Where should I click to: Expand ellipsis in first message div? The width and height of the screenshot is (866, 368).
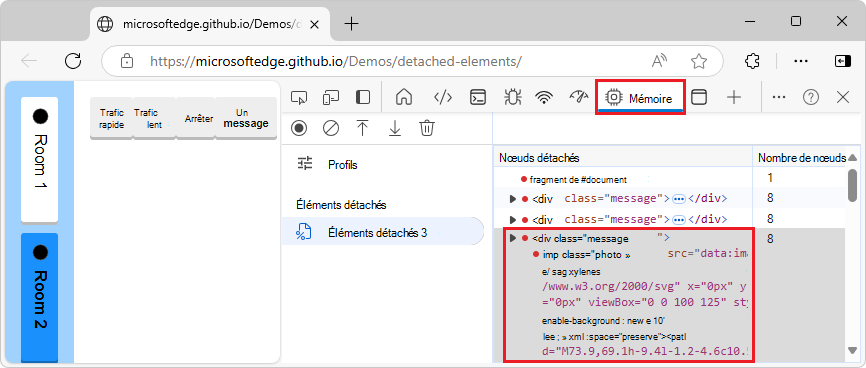coord(679,198)
